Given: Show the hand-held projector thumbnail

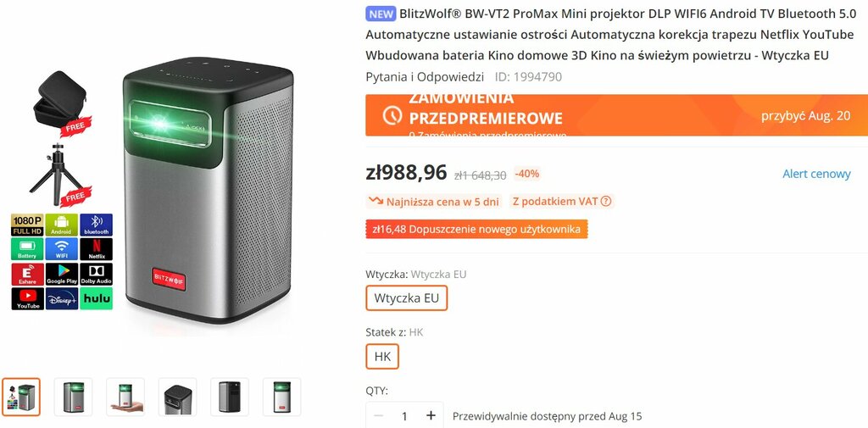Looking at the screenshot, I should (125, 397).
